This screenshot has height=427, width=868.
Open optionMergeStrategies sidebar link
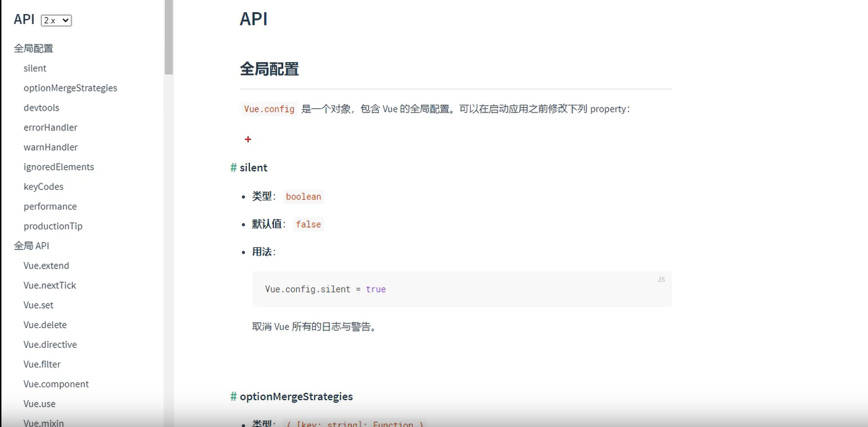pyautogui.click(x=70, y=88)
